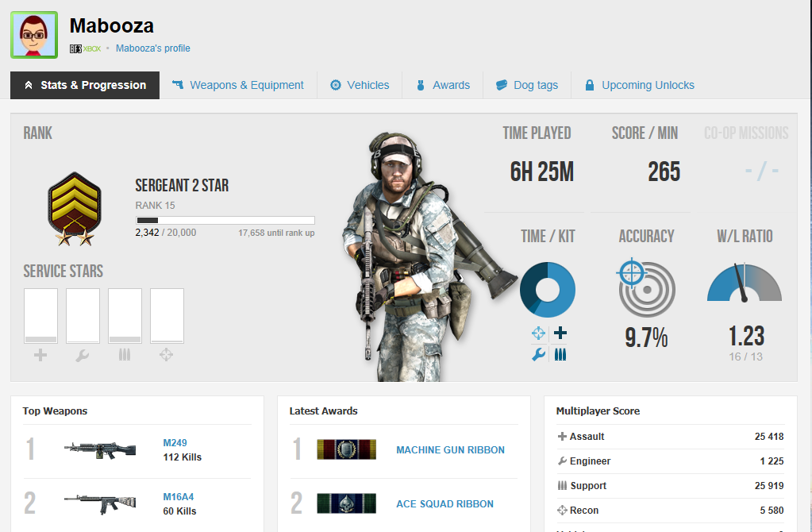
Task: Open Mabooza's profile link
Action: click(x=152, y=48)
